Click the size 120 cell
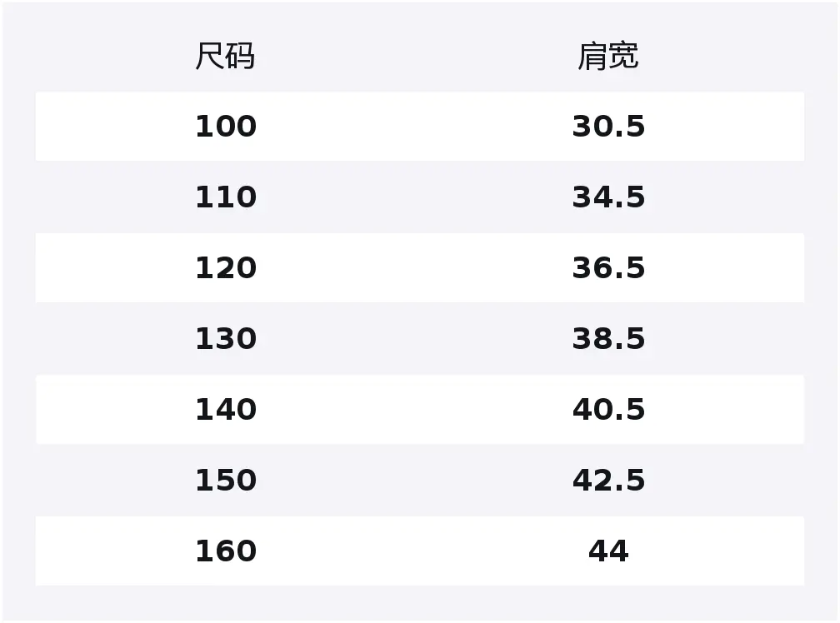Viewport: 840px width, 623px height. [x=225, y=268]
